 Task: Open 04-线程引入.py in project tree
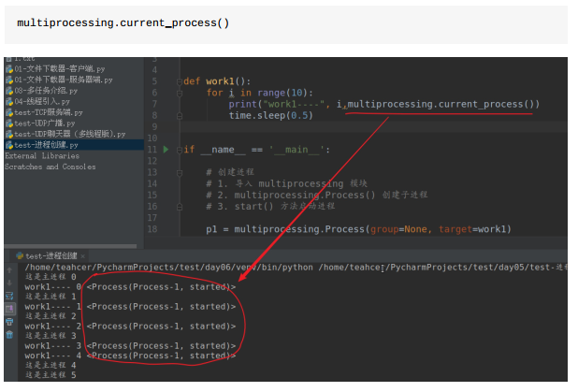[x=42, y=101]
